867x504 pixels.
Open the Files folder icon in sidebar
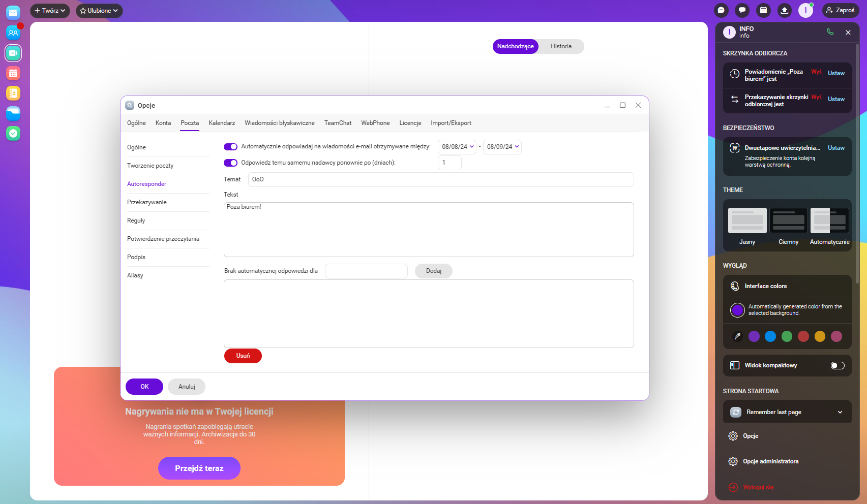pos(13,113)
